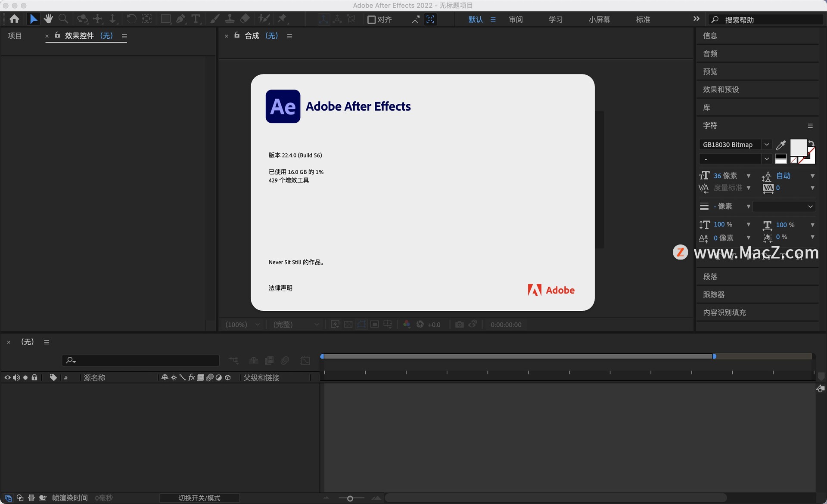Open the timeline panel menu icon

click(47, 342)
